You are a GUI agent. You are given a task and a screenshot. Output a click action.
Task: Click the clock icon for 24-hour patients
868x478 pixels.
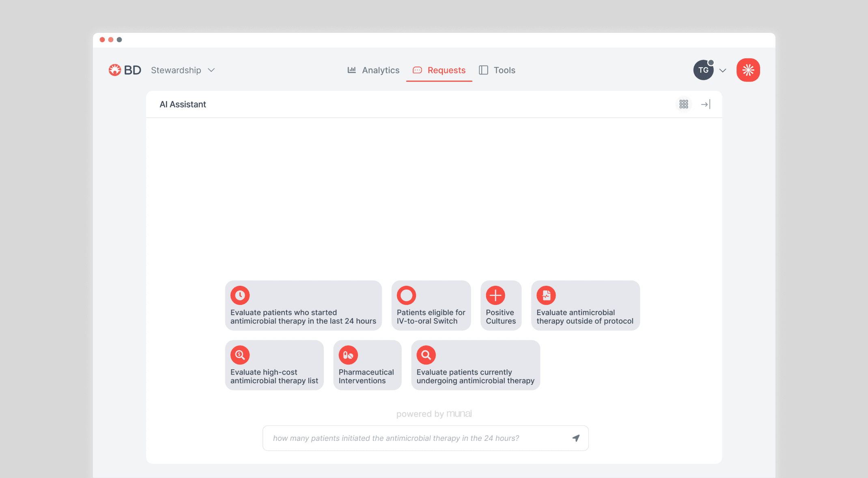(x=240, y=295)
